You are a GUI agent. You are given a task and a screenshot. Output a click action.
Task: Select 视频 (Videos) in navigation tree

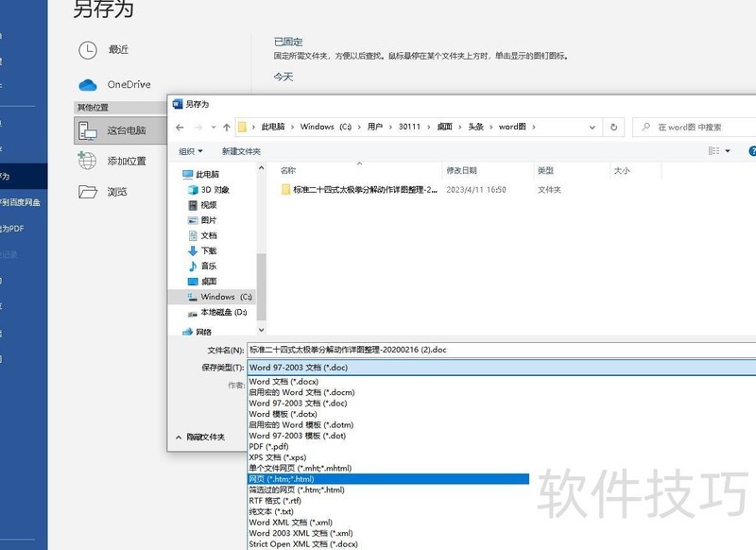point(202,205)
